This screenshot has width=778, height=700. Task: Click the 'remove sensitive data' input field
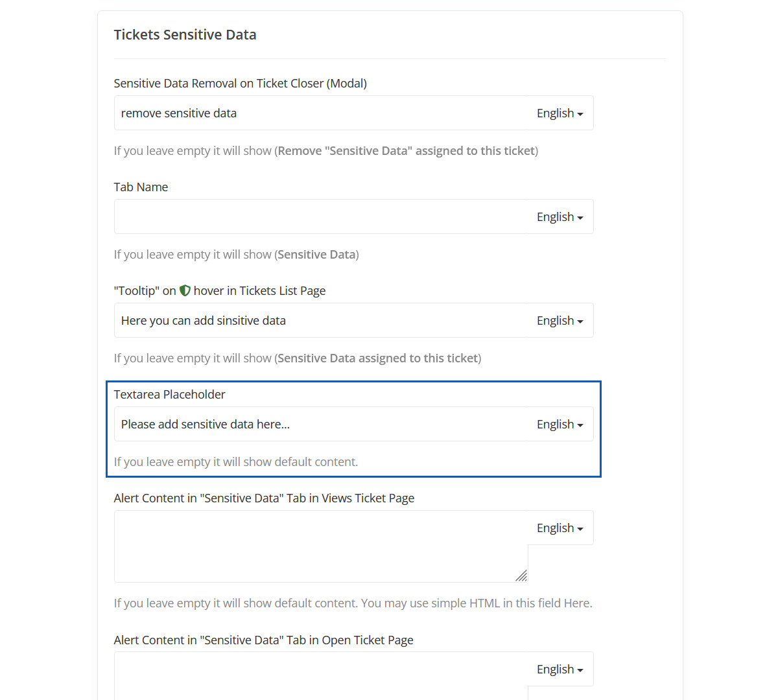point(321,113)
